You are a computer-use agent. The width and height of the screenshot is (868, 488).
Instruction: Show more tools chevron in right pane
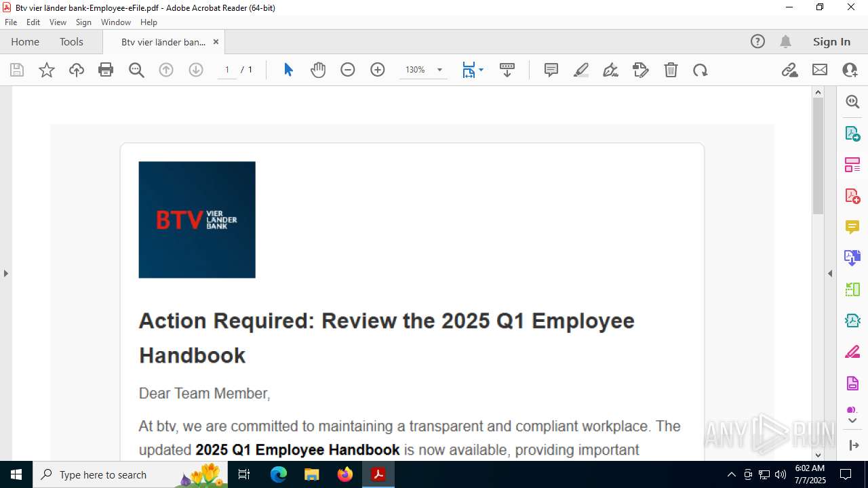point(852,421)
